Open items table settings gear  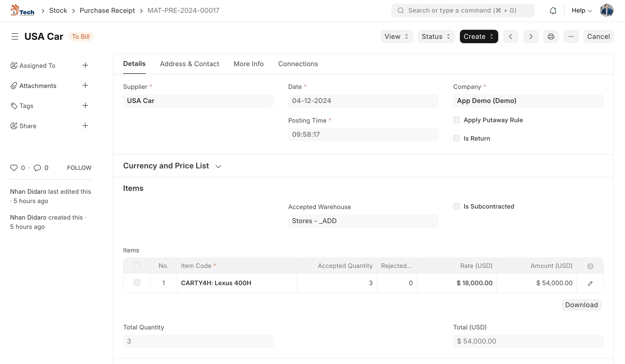point(590,266)
